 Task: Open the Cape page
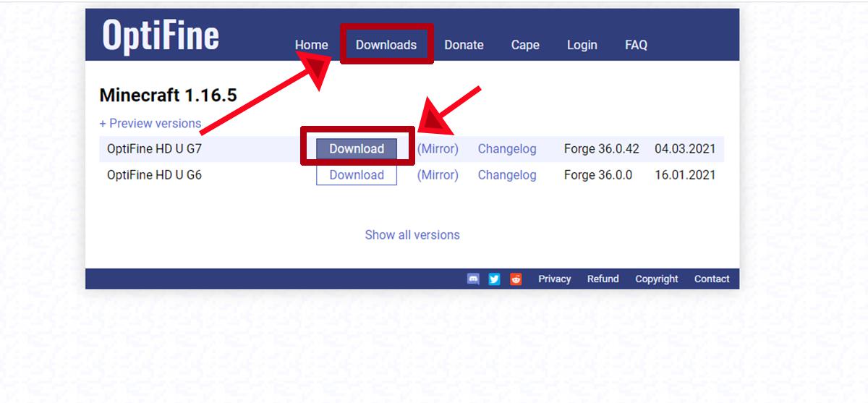(525, 45)
